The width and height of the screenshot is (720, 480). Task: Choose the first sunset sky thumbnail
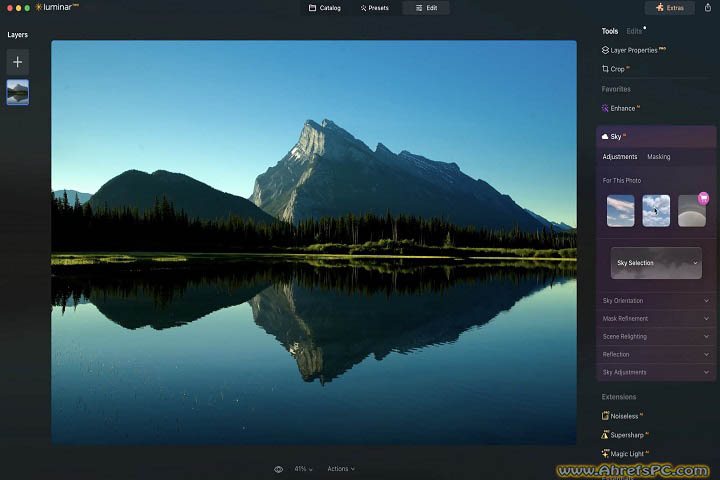620,211
